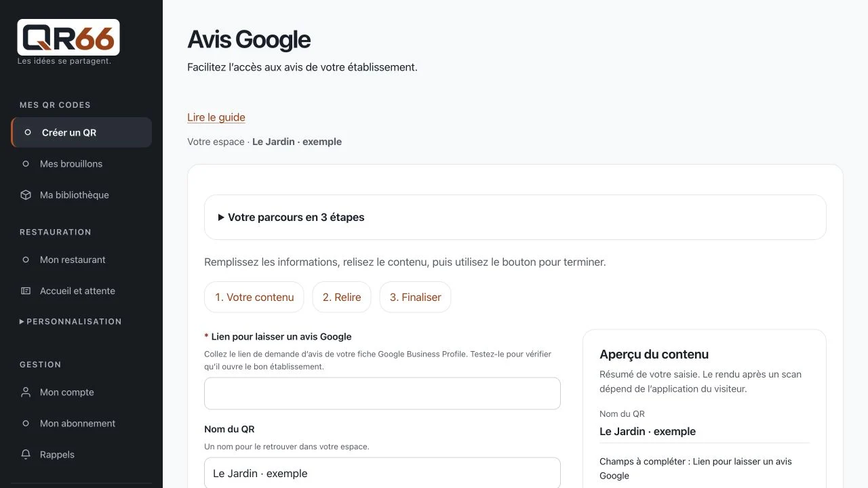Click the hint Un nom pour le retrouver

(x=287, y=447)
